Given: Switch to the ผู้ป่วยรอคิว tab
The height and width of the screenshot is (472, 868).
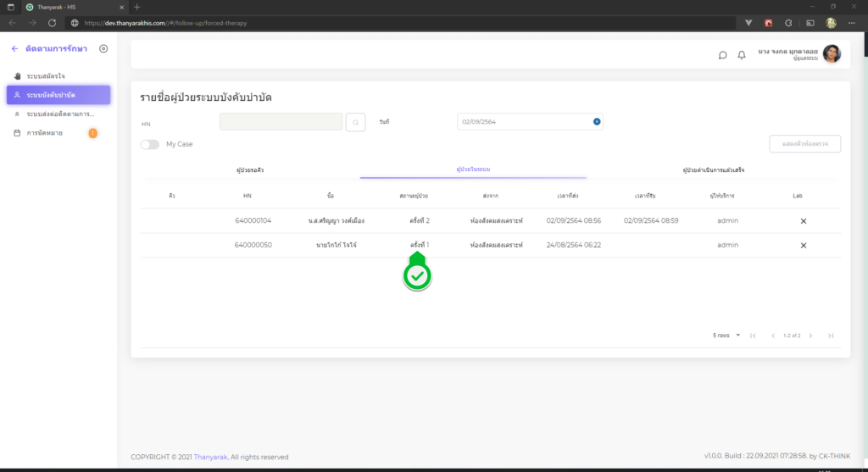Looking at the screenshot, I should [250, 170].
